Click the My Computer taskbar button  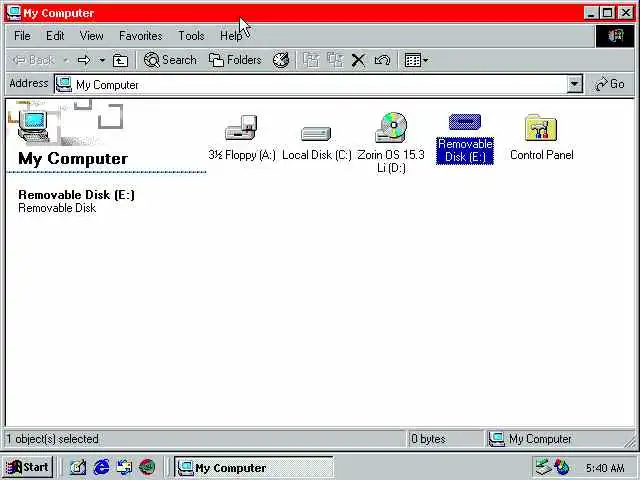pyautogui.click(x=253, y=467)
